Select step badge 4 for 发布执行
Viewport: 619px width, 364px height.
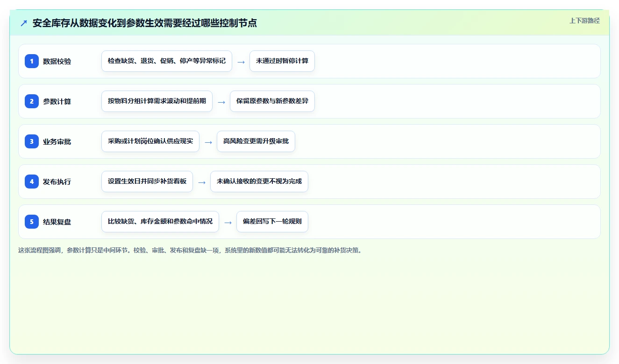point(32,182)
